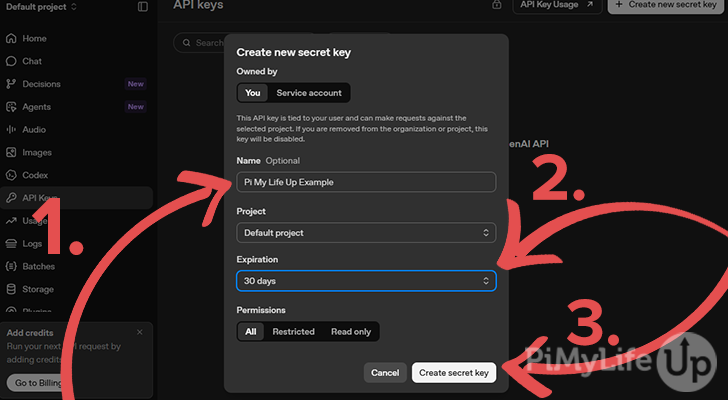Set permissions to All

coord(251,332)
